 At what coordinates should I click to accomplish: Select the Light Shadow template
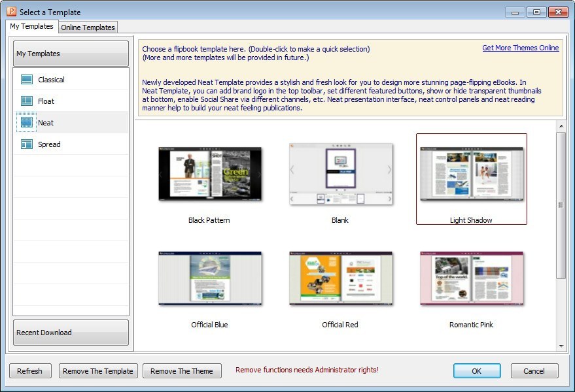point(471,172)
